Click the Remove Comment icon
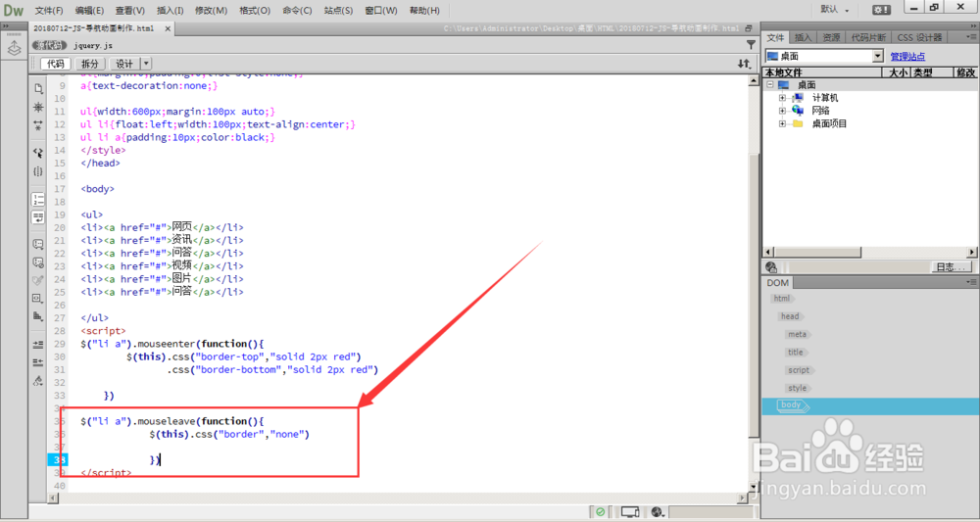The height and width of the screenshot is (522, 980). coord(38,262)
